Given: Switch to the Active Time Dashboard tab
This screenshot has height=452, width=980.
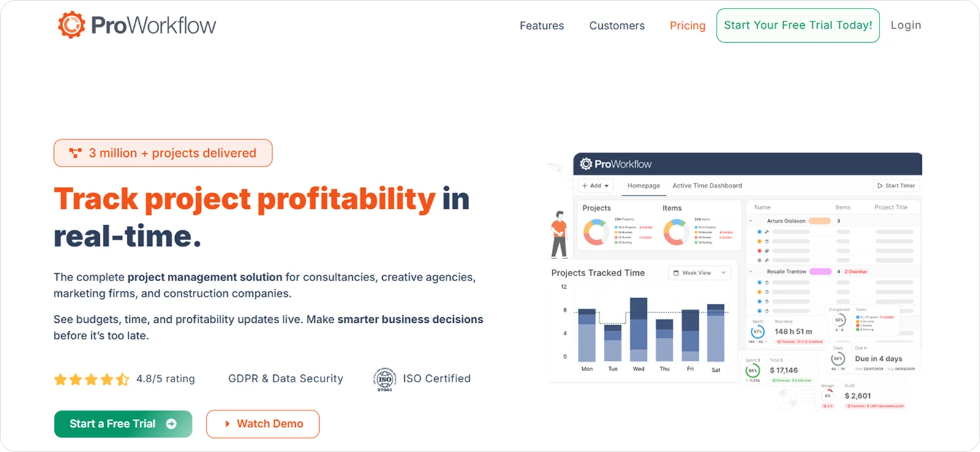Looking at the screenshot, I should [x=707, y=186].
